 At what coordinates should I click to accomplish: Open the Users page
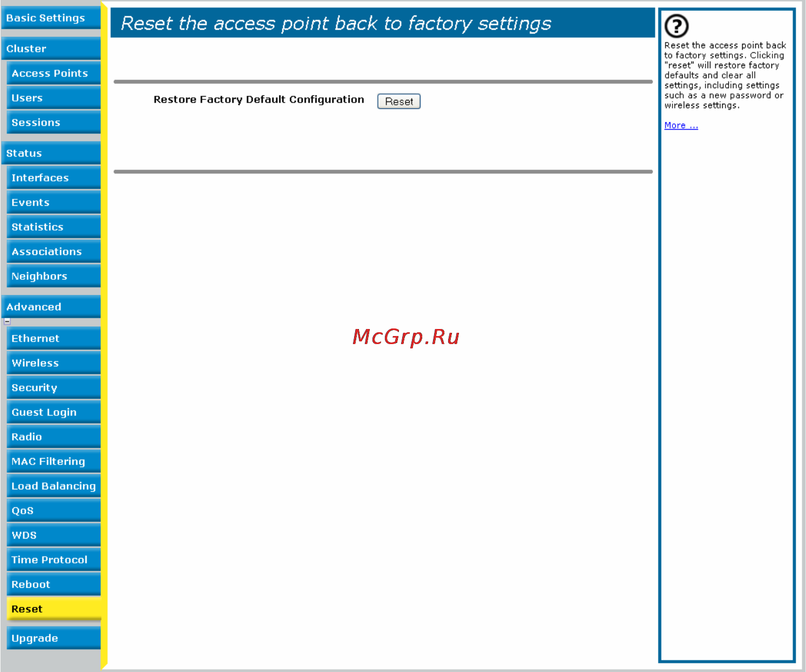tap(54, 98)
